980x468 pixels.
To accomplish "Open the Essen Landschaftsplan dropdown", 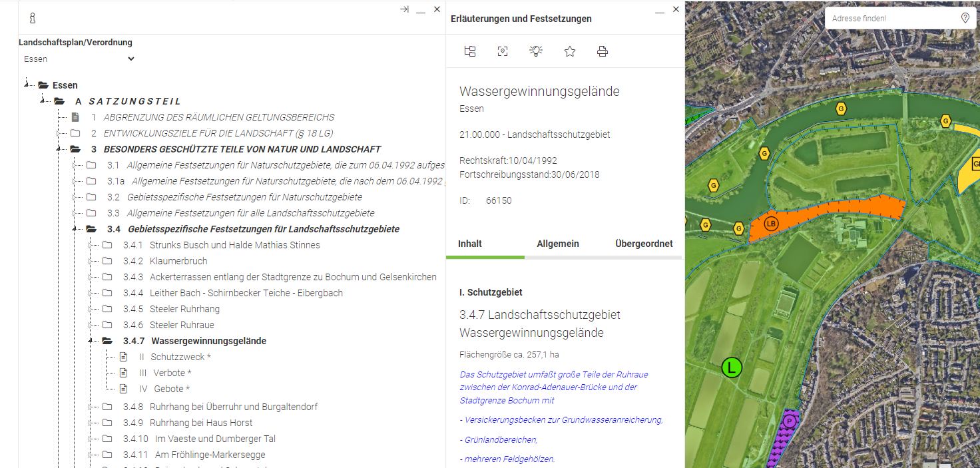I will [79, 59].
